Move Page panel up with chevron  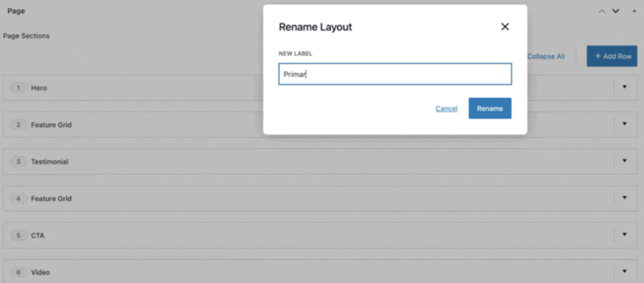point(602,11)
